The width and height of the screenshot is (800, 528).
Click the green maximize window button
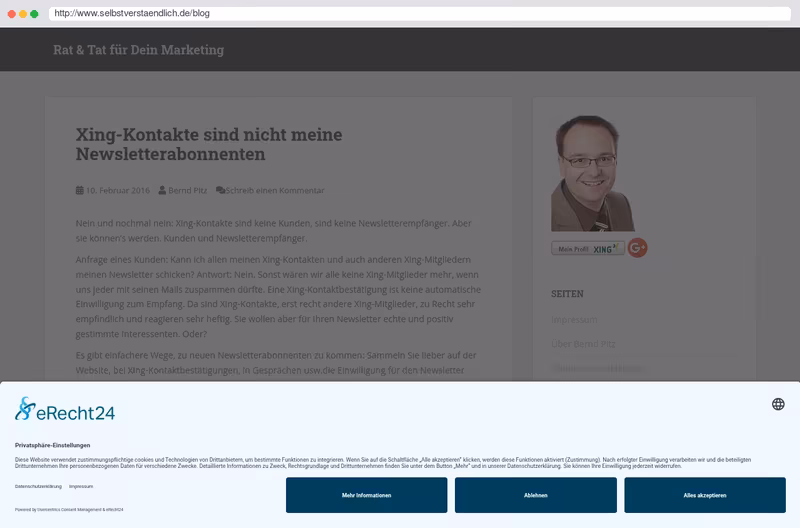[x=34, y=14]
